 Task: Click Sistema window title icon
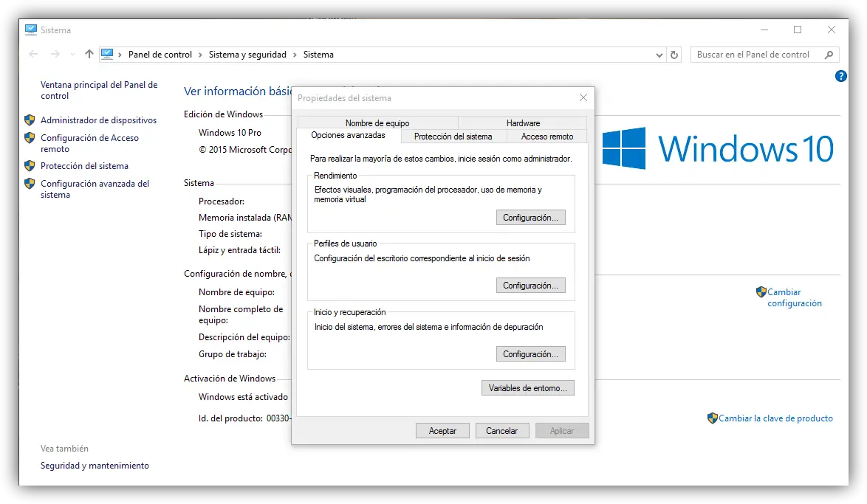point(31,30)
